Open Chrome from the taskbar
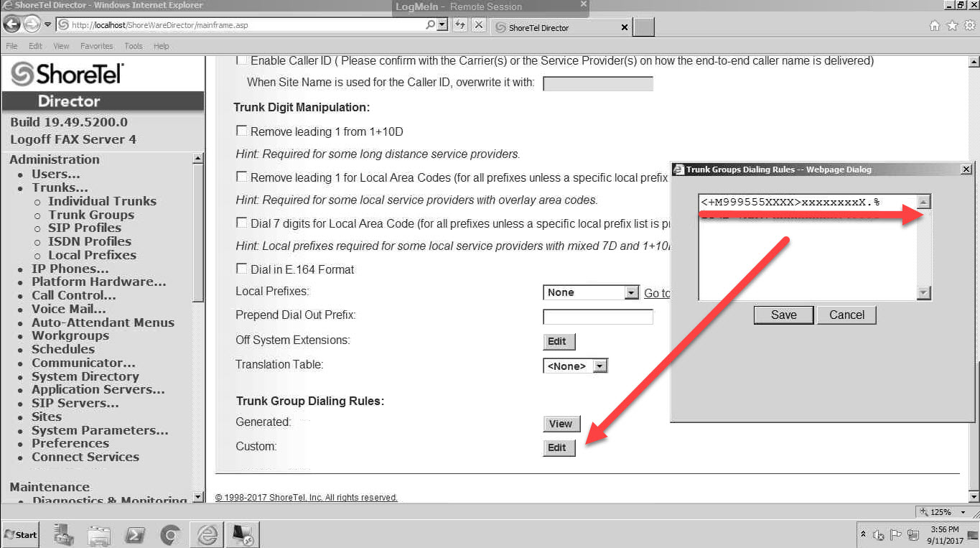This screenshot has width=980, height=548. (170, 535)
